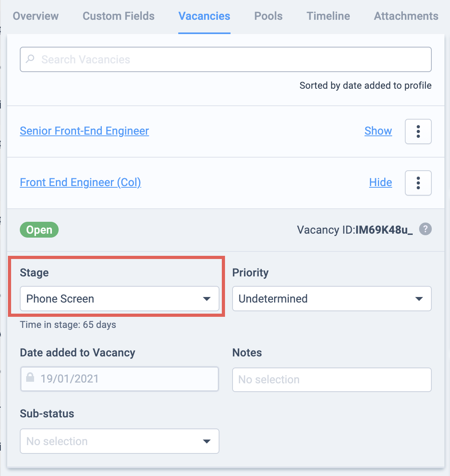Show Senior Front-End Engineer vacancy details
Screen dimensions: 450x476
[x=378, y=131]
